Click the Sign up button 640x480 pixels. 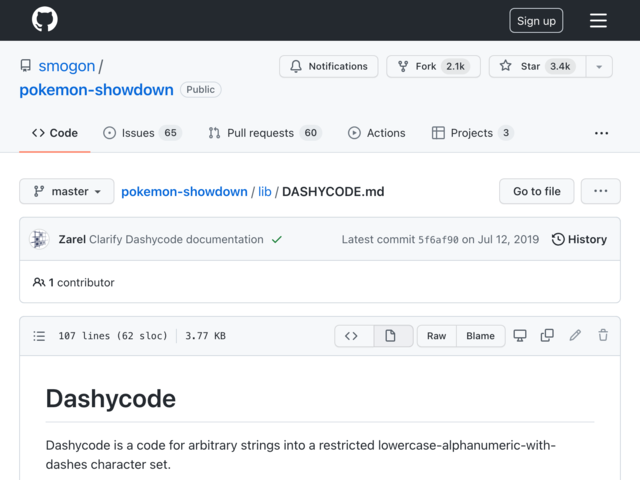(536, 20)
